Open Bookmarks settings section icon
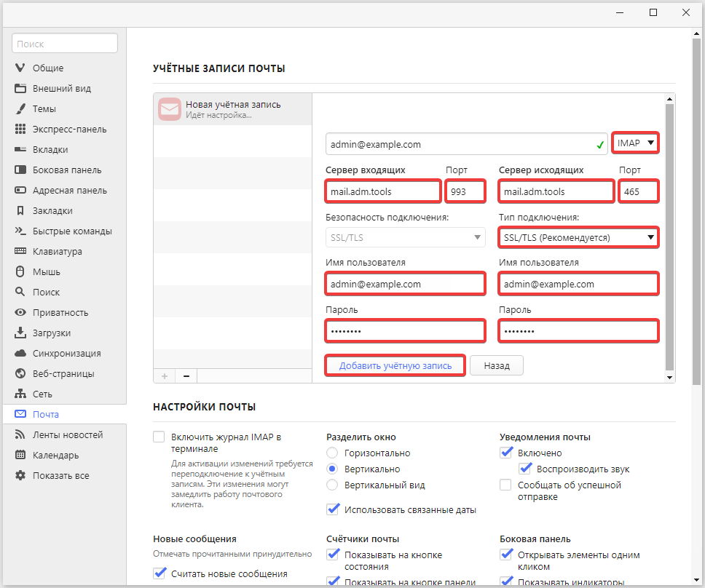Screen dimensions: 705x588 click(20, 211)
